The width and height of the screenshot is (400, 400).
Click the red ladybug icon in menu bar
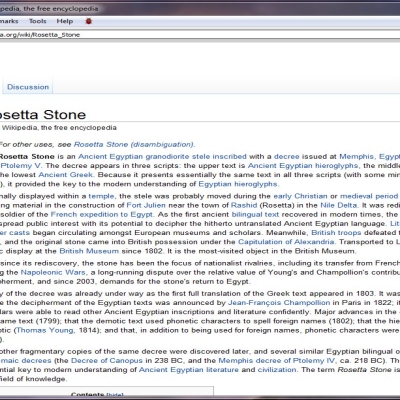[88, 21]
